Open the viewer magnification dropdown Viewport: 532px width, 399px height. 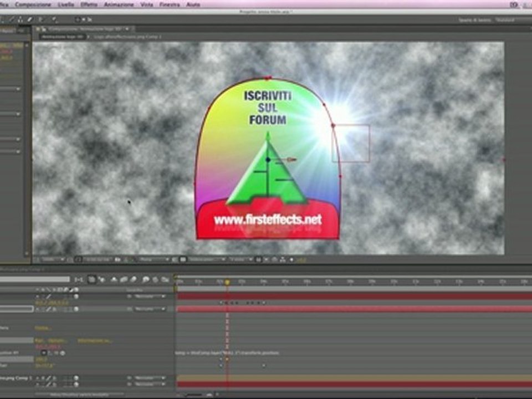point(52,259)
